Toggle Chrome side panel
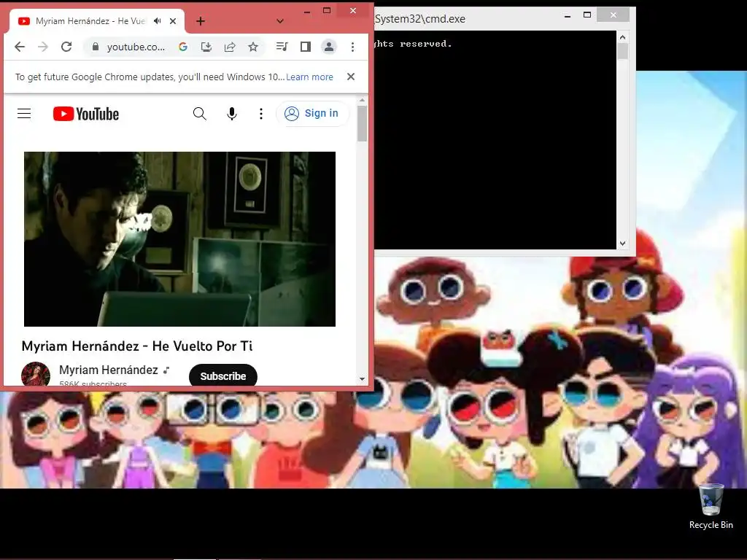 [306, 47]
